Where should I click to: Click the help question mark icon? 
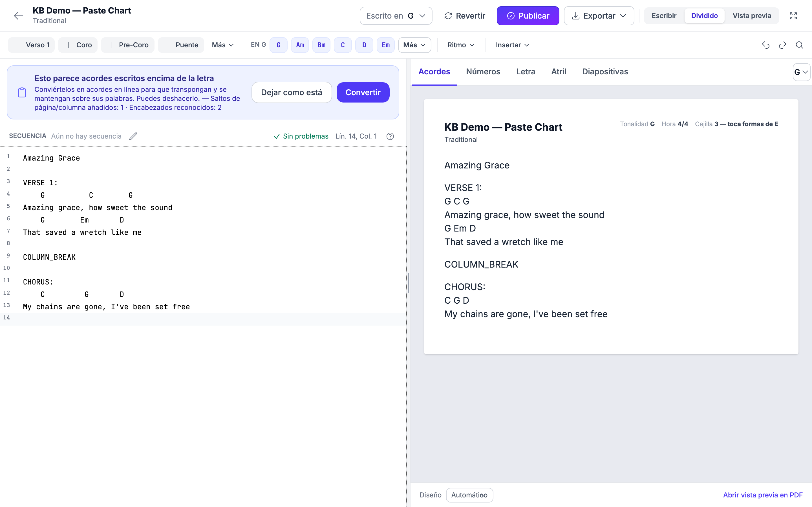pos(390,136)
